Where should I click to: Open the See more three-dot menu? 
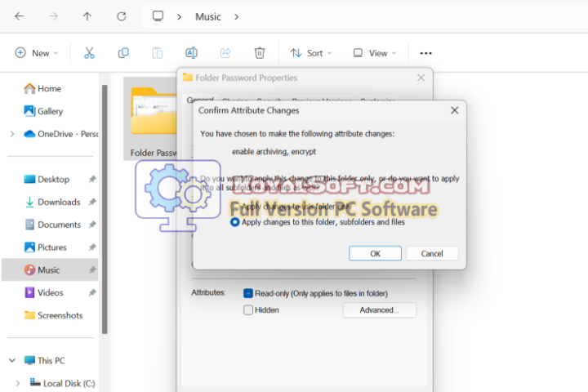(x=425, y=53)
